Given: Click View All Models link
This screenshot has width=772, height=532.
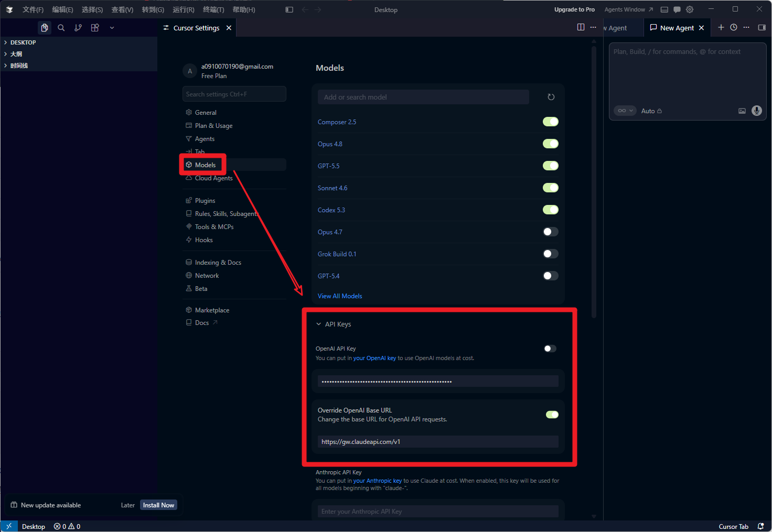Looking at the screenshot, I should click(340, 296).
